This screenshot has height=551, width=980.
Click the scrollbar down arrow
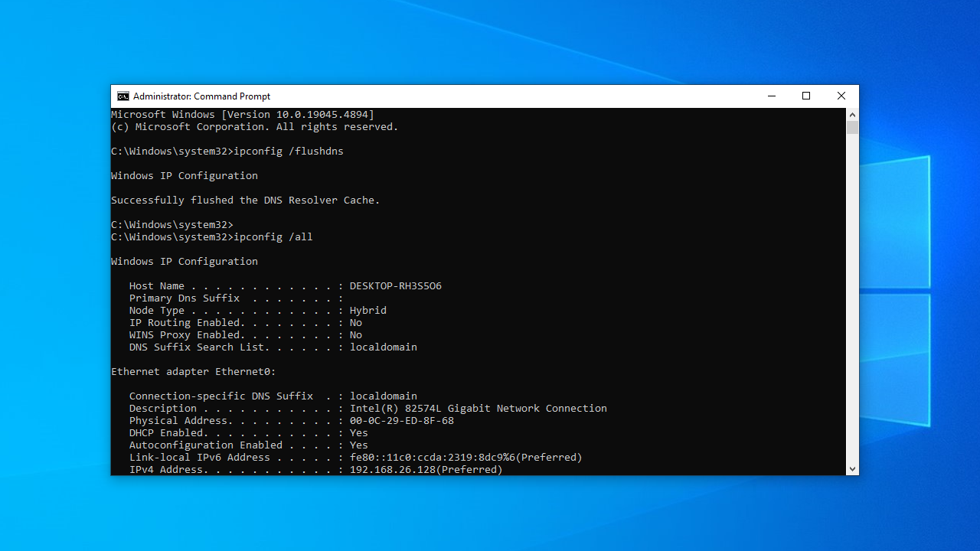(x=852, y=468)
